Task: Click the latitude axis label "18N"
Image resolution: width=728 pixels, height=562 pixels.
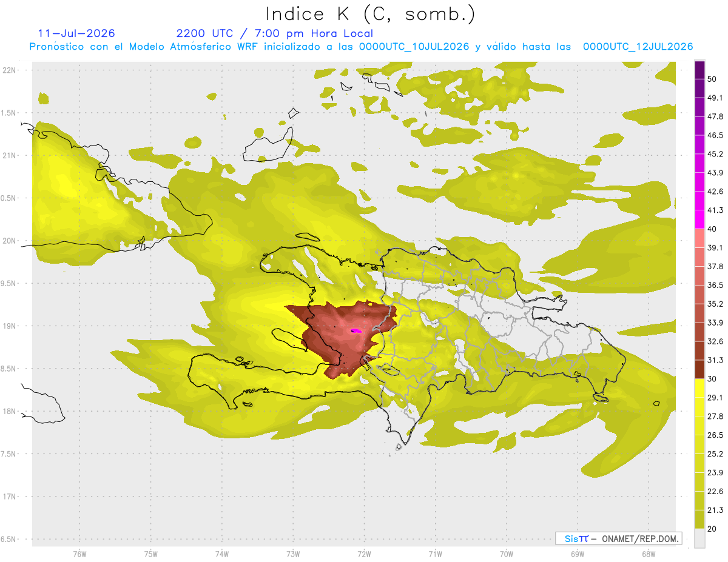Action: [x=9, y=411]
